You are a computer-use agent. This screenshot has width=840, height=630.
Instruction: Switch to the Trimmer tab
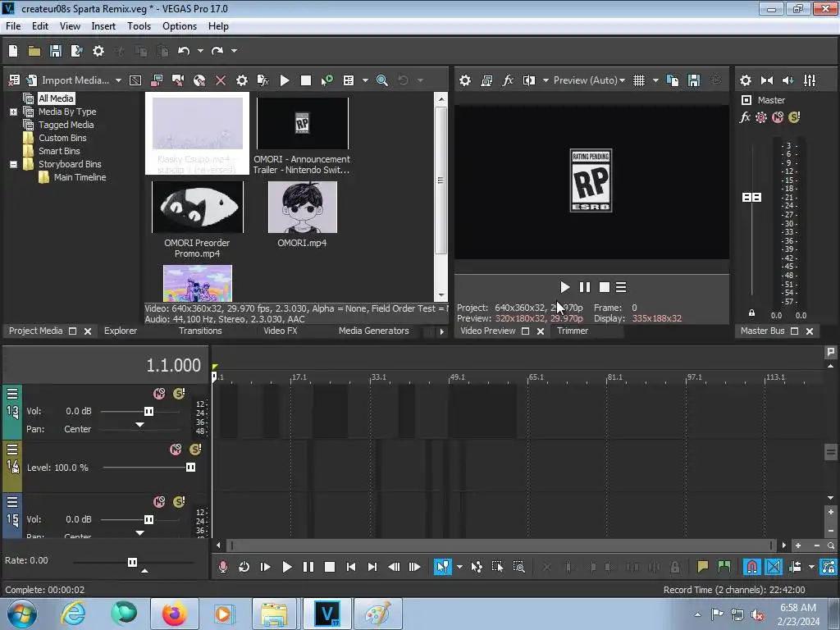573,331
